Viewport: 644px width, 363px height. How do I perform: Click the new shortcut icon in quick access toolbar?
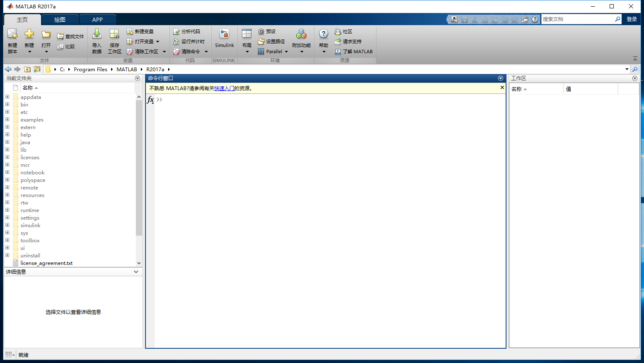tap(454, 19)
